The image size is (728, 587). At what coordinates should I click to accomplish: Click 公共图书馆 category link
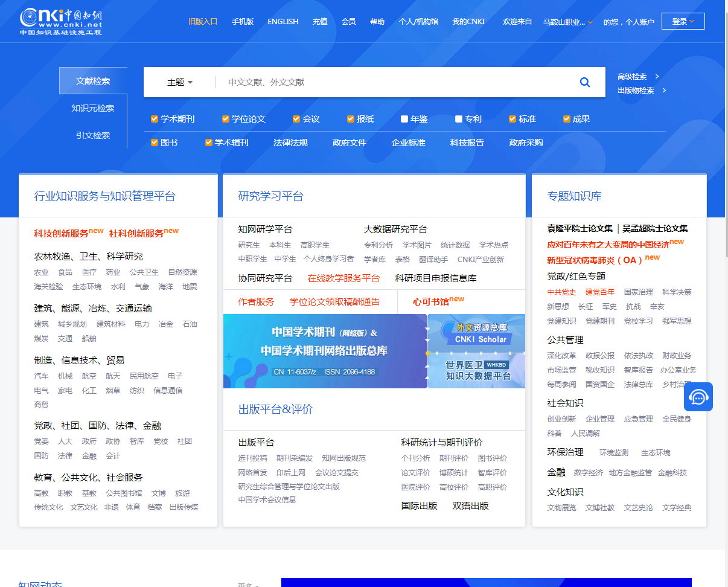(124, 493)
